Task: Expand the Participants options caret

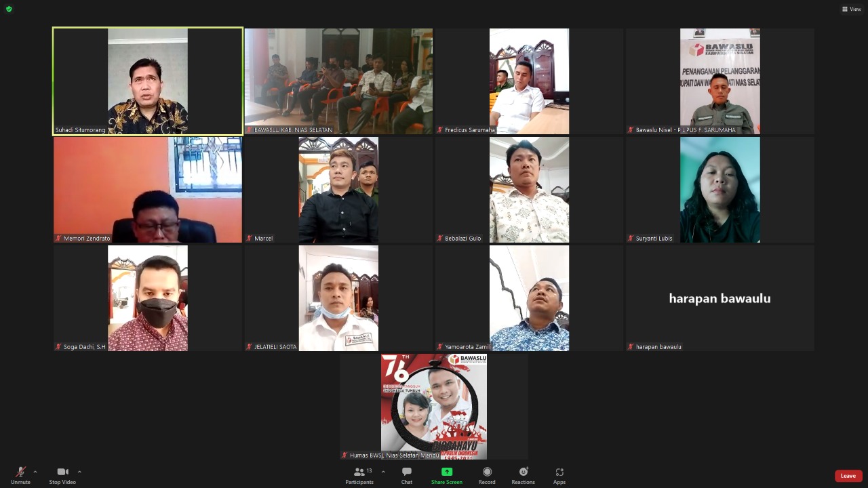Action: click(383, 472)
